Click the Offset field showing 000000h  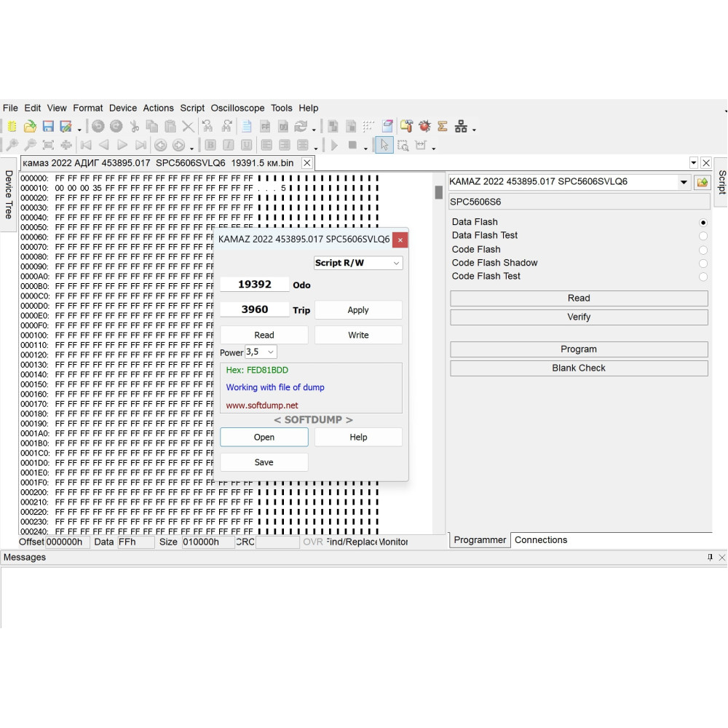(x=67, y=542)
